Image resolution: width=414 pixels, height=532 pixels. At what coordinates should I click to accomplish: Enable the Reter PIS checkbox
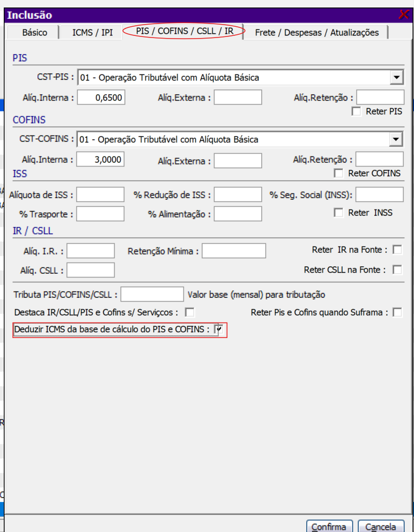(356, 111)
